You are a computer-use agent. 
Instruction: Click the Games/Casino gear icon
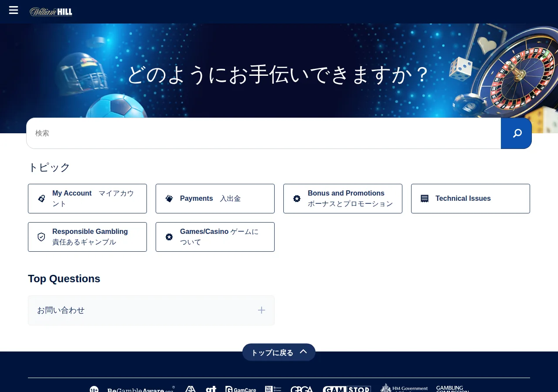point(169,237)
